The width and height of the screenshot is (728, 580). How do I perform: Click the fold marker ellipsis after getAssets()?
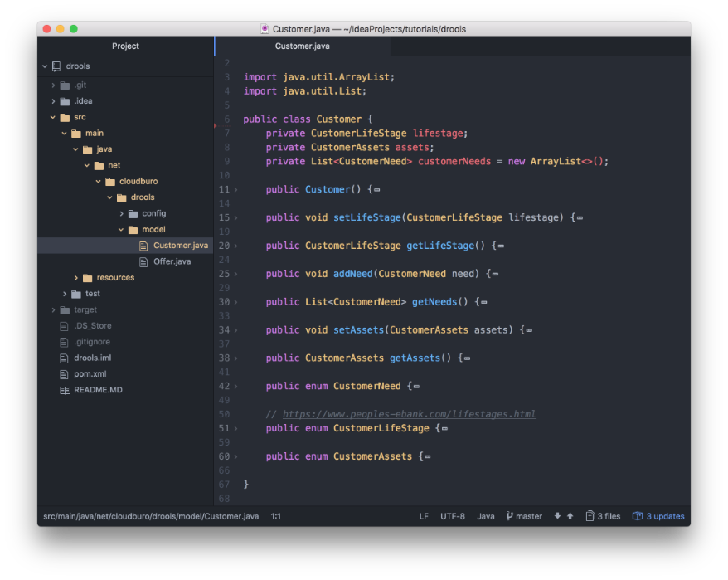pyautogui.click(x=468, y=358)
